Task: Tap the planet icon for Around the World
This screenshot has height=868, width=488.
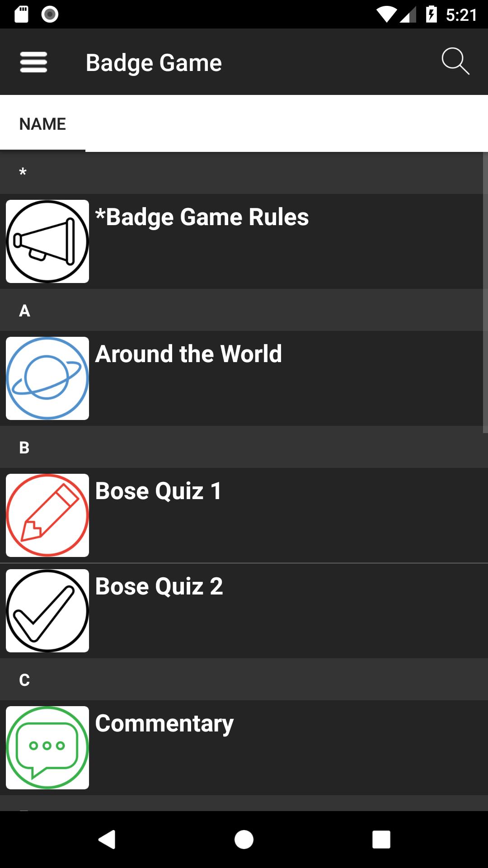Action: [x=47, y=378]
